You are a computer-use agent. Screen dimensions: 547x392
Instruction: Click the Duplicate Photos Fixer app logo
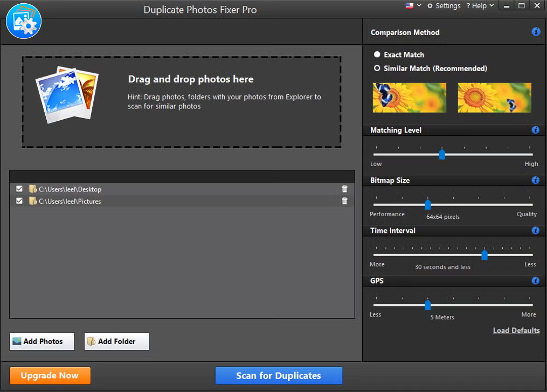pos(24,22)
